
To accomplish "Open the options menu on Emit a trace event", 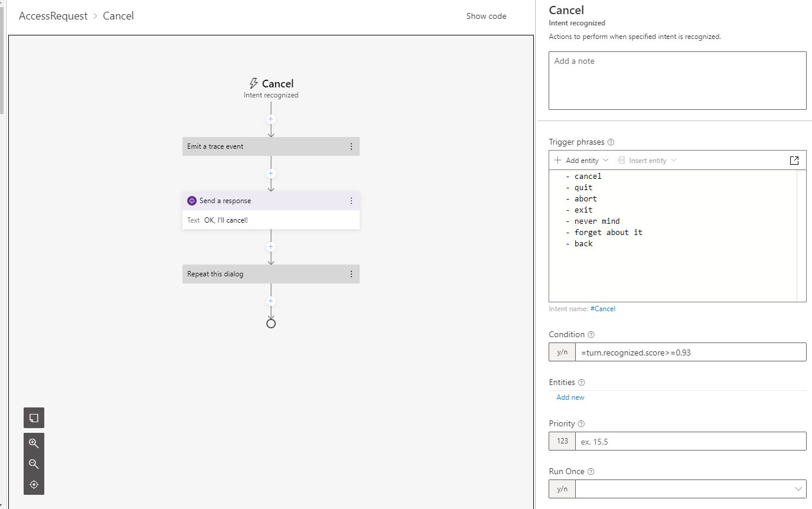I will [351, 146].
